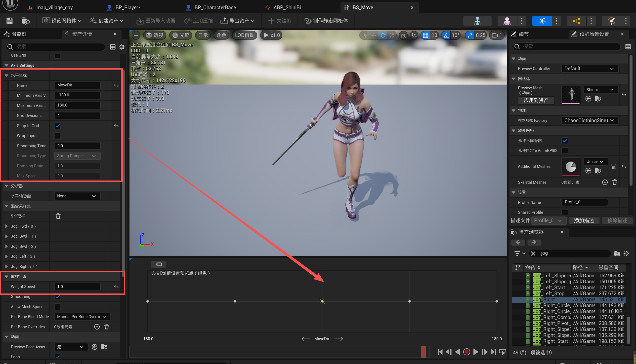Jump to the first frame of the animation
The width and height of the screenshot is (636, 364).
(x=440, y=352)
